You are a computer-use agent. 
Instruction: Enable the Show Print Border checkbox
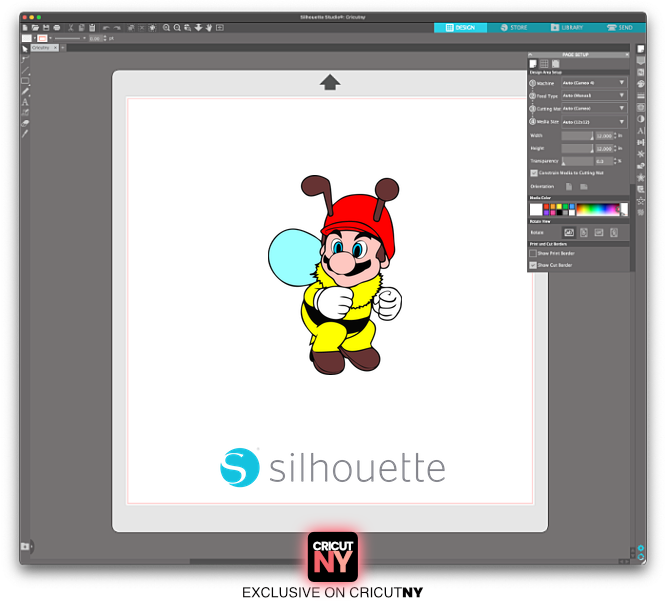click(533, 253)
